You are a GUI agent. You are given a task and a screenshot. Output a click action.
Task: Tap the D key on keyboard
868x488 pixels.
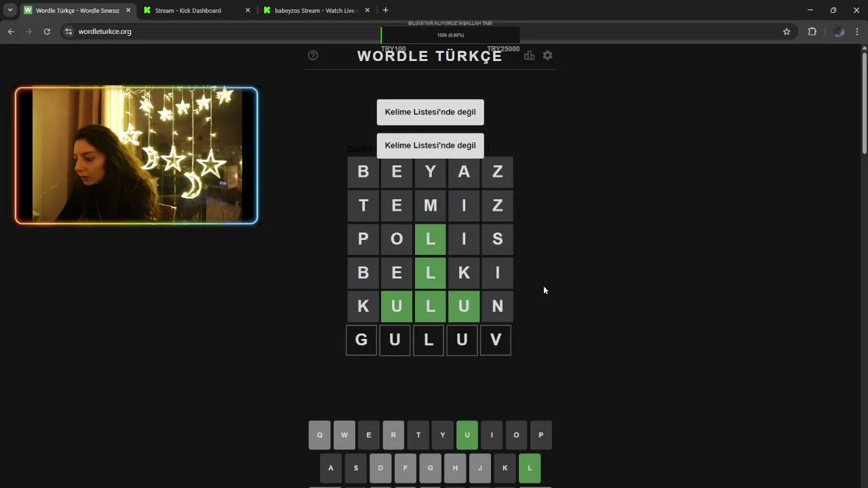(380, 468)
